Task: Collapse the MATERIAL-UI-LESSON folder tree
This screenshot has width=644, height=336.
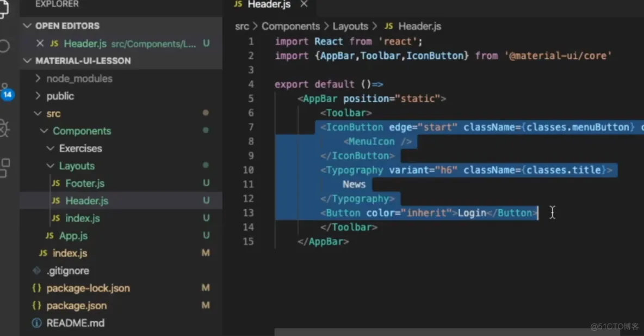Action: click(27, 60)
